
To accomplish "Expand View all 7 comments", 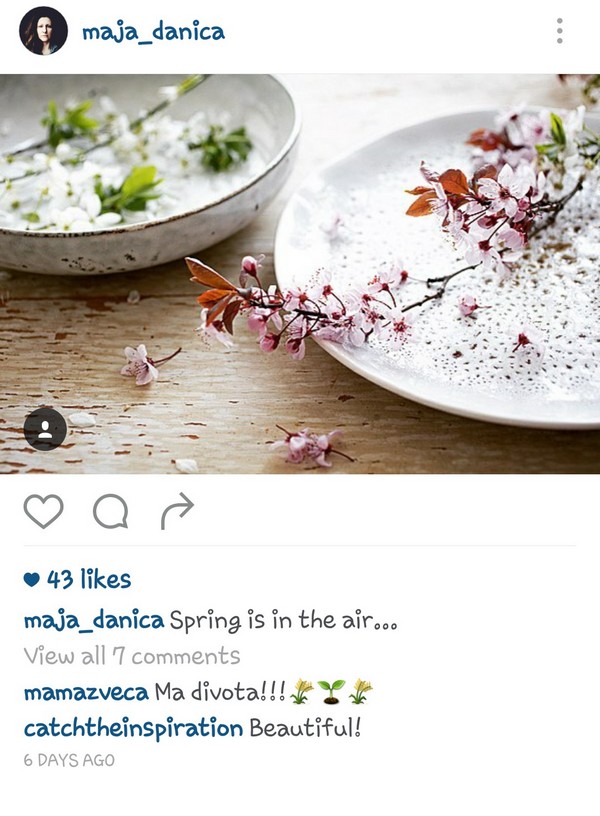I will pos(132,656).
